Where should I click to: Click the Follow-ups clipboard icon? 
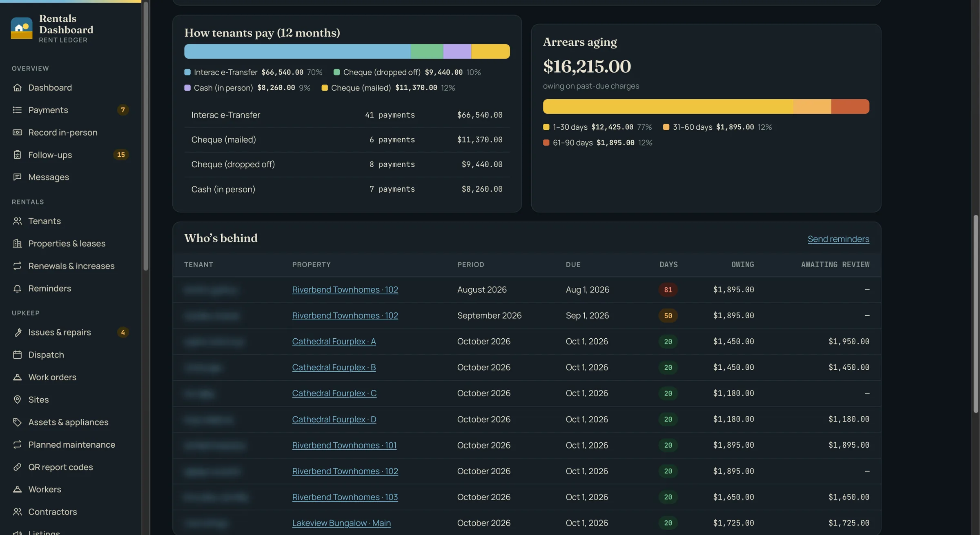17,155
